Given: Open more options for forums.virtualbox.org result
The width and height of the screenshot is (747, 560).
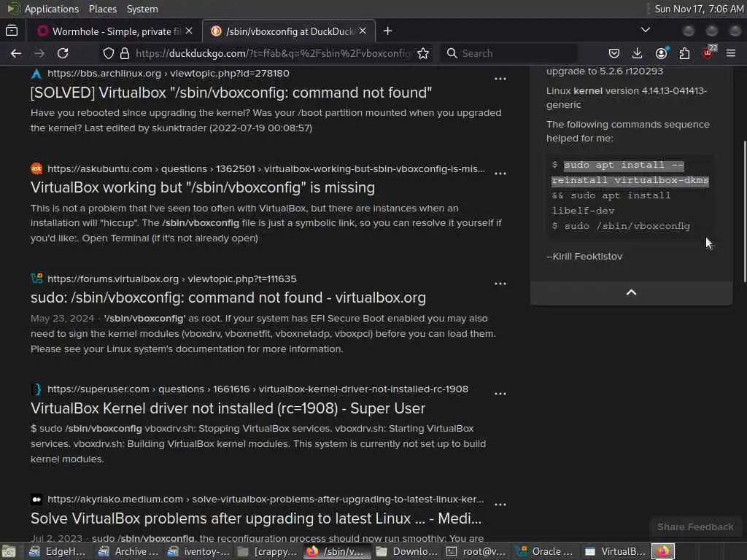Looking at the screenshot, I should [500, 284].
